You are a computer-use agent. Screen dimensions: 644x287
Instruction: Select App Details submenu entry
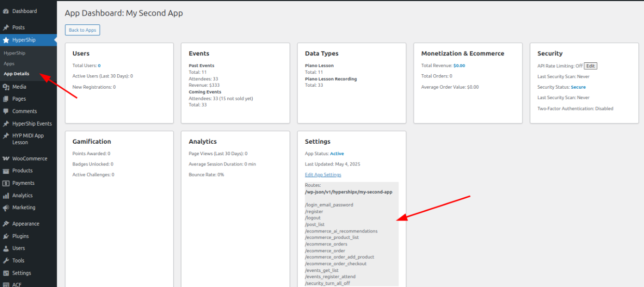17,74
